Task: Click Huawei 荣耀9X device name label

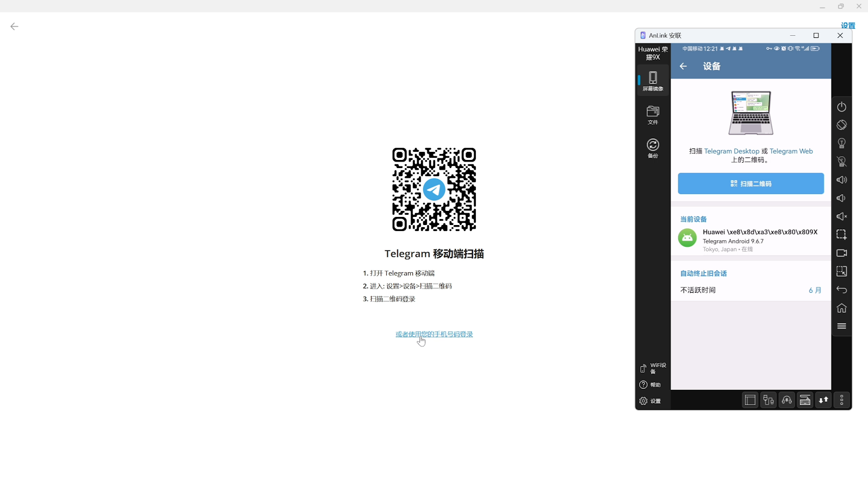Action: (x=653, y=53)
